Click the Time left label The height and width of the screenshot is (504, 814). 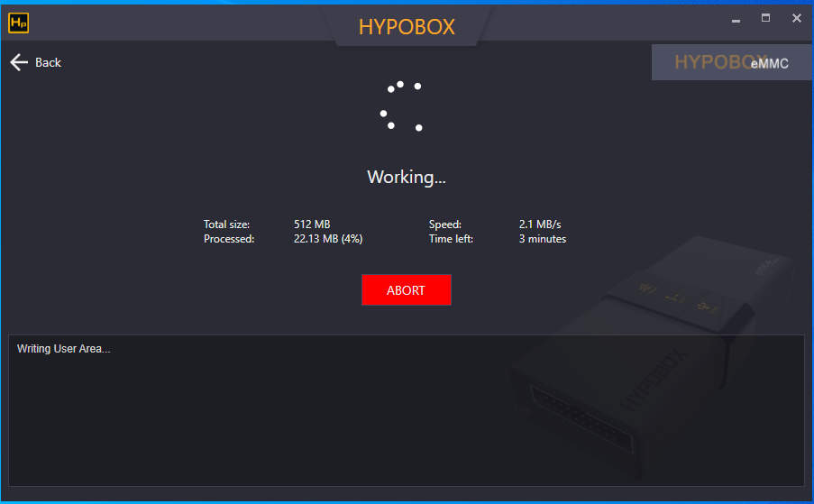[x=451, y=239]
